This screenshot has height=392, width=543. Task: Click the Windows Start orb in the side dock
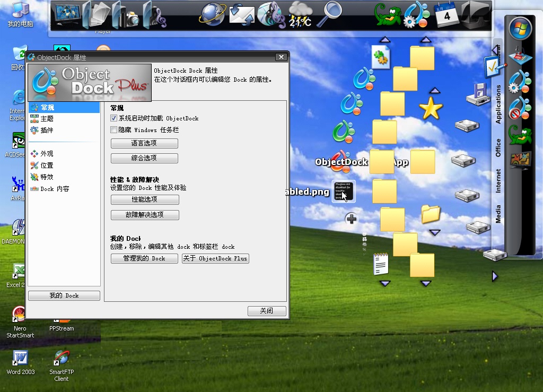(x=520, y=28)
